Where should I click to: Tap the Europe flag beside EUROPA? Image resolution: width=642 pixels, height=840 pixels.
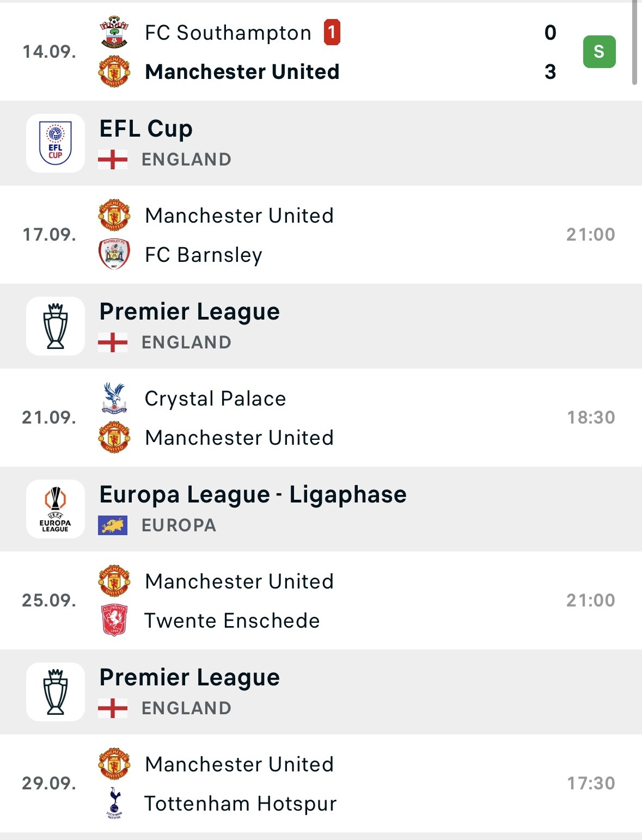[x=113, y=525]
